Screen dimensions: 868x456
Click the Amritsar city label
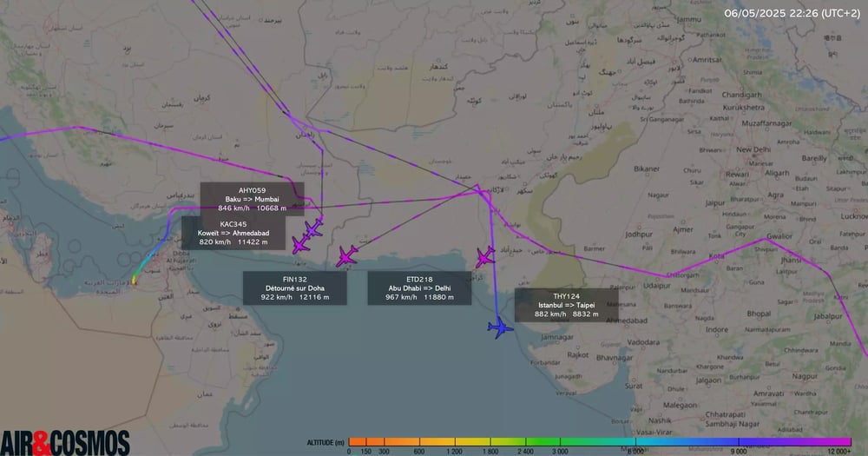click(707, 59)
